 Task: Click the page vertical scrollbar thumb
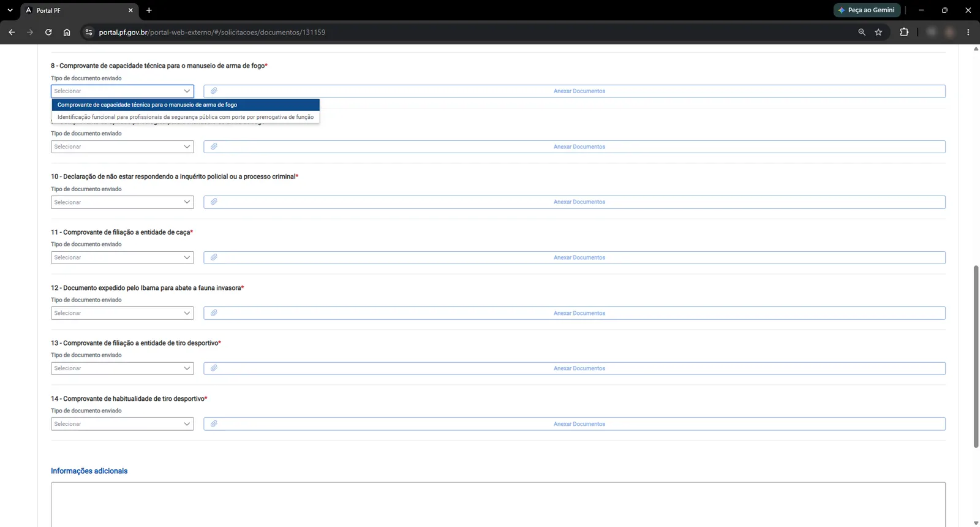(976, 357)
